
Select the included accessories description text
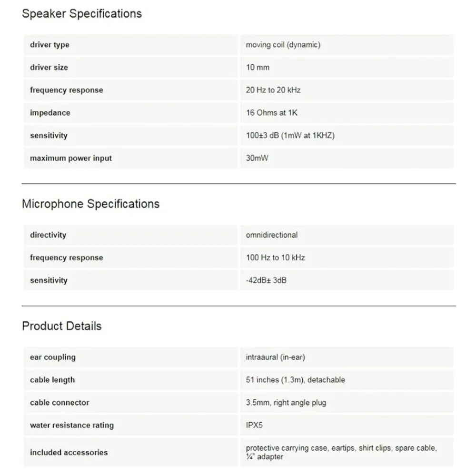click(341, 452)
